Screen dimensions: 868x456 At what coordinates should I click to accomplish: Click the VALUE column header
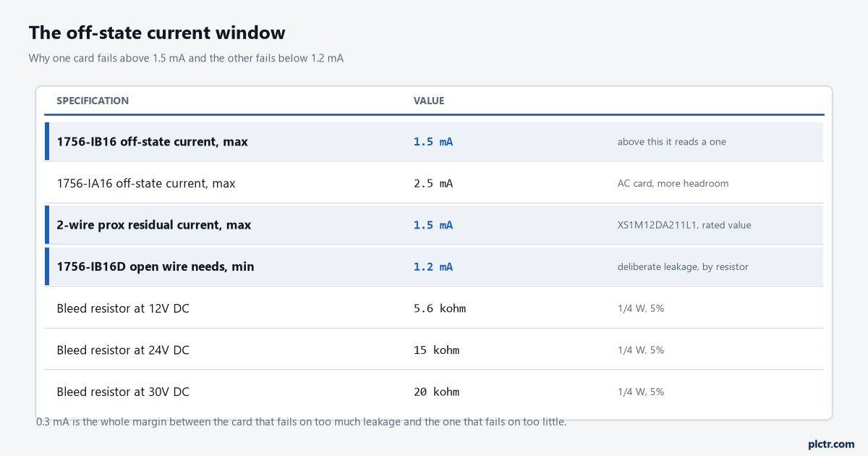click(x=429, y=101)
